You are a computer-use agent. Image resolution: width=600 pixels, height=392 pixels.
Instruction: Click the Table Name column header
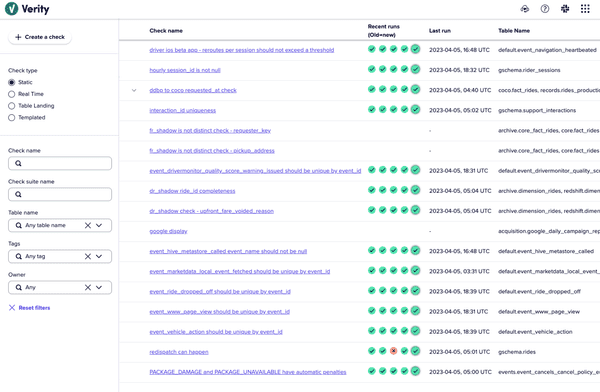coord(514,31)
